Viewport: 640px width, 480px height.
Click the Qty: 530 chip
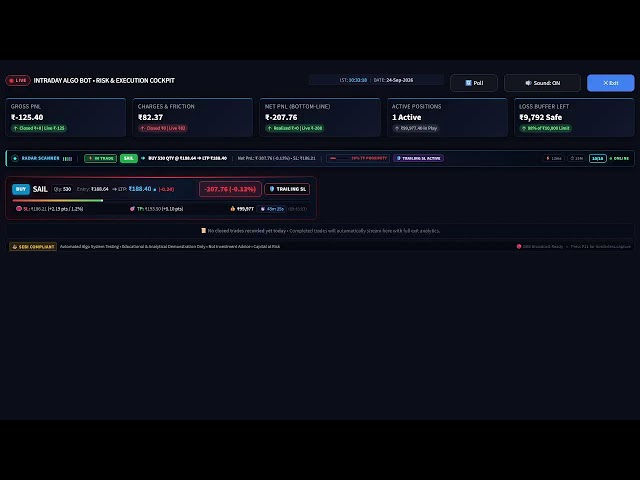(x=62, y=189)
